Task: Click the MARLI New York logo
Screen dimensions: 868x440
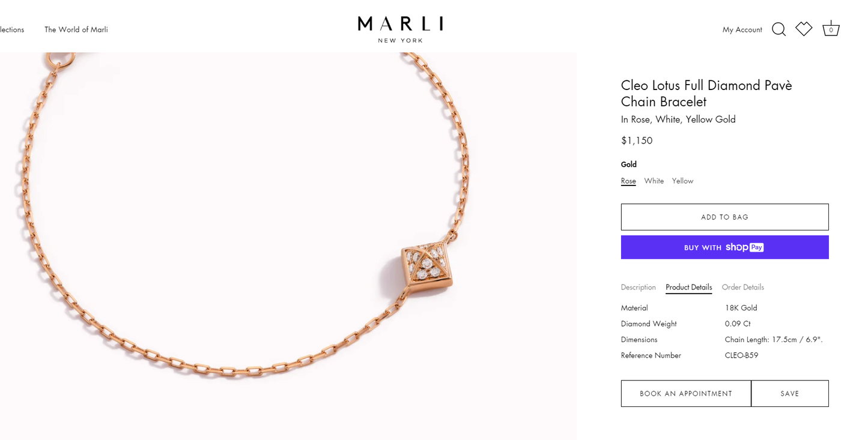Action: tap(400, 29)
